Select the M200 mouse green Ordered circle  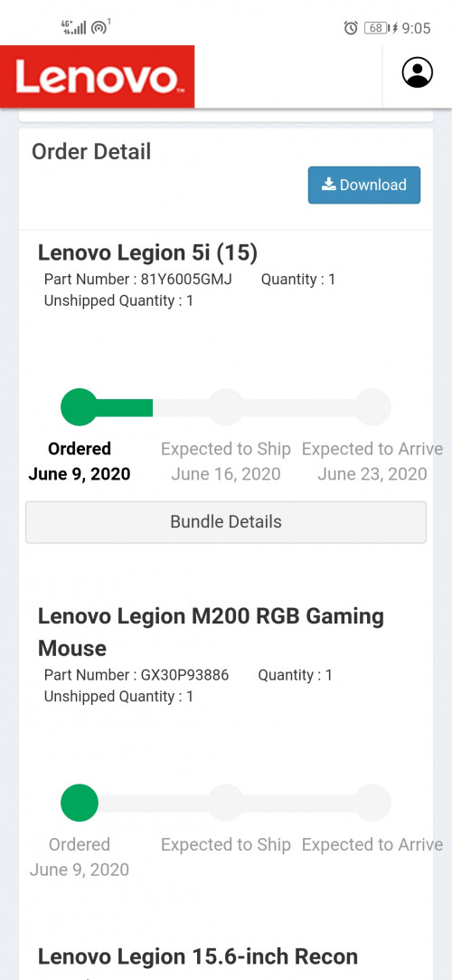point(80,804)
